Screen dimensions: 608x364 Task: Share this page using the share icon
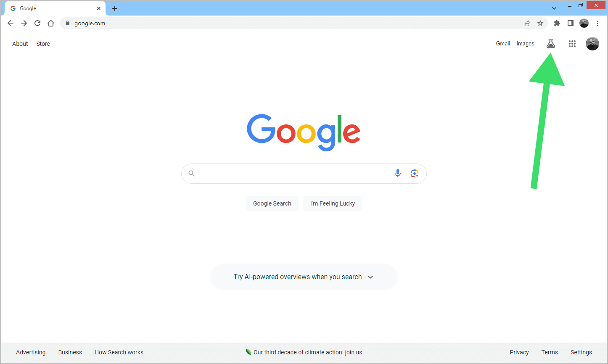[x=527, y=23]
